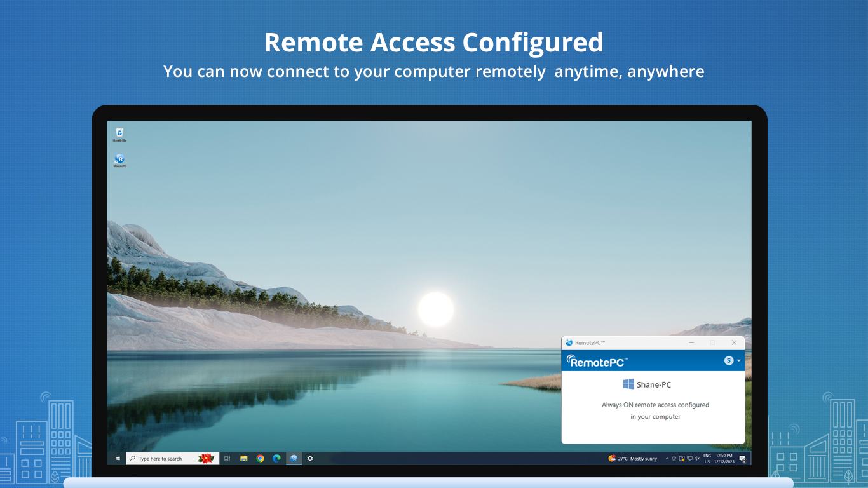The height and width of the screenshot is (488, 868).
Task: Expand hidden icons in the system tray
Action: tap(667, 458)
